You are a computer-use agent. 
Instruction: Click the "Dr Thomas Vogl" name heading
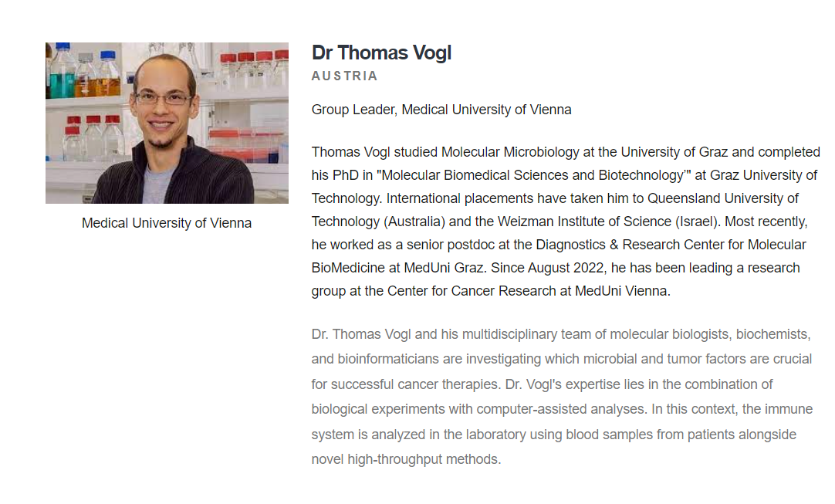pyautogui.click(x=381, y=52)
